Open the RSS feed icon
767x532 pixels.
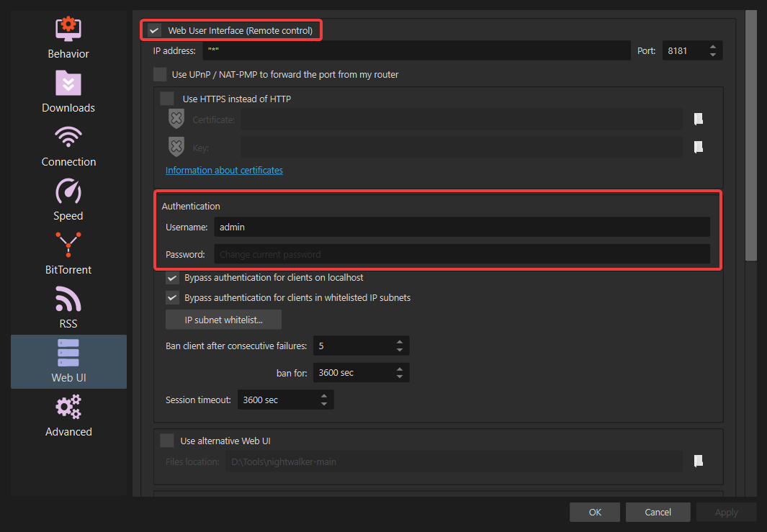tap(68, 299)
